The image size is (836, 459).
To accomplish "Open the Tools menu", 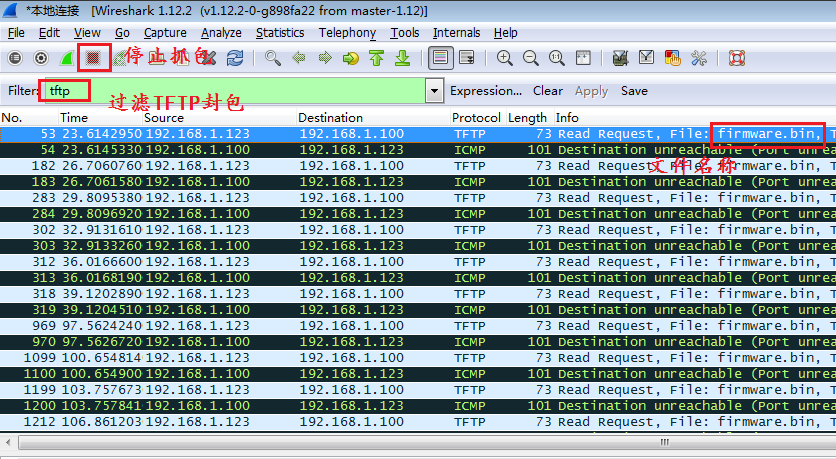I will (405, 33).
